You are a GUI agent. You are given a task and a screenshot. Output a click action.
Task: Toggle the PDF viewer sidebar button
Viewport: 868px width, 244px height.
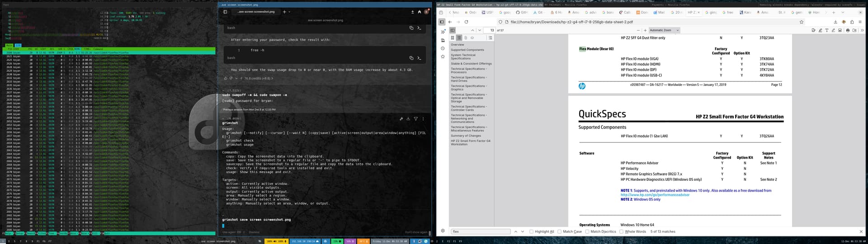452,30
